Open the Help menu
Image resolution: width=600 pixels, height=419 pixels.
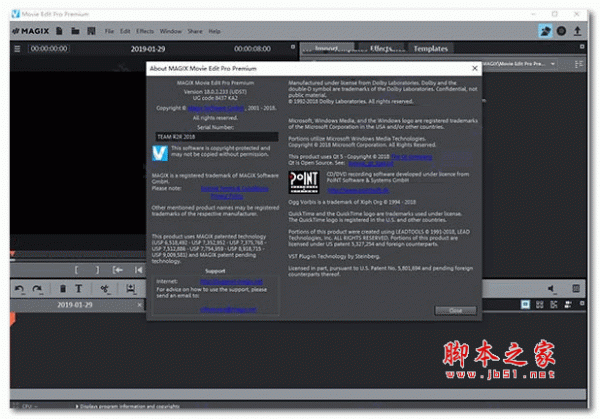214,31
